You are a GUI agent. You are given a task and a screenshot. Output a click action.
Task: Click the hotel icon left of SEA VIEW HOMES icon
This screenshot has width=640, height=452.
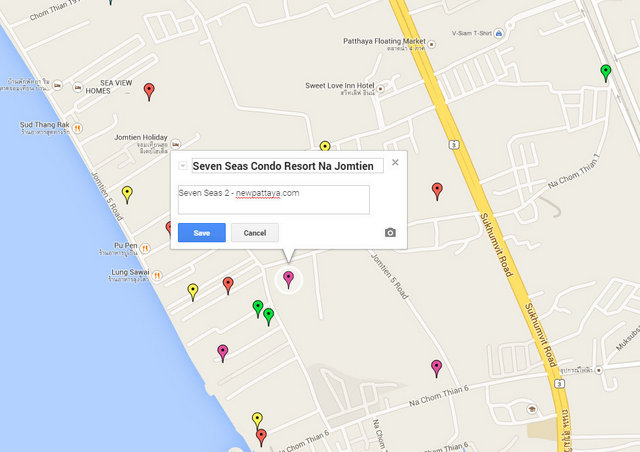[x=58, y=85]
